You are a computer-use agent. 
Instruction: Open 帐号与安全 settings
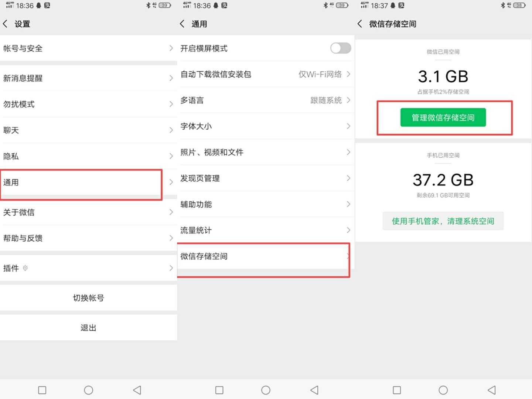tap(89, 48)
